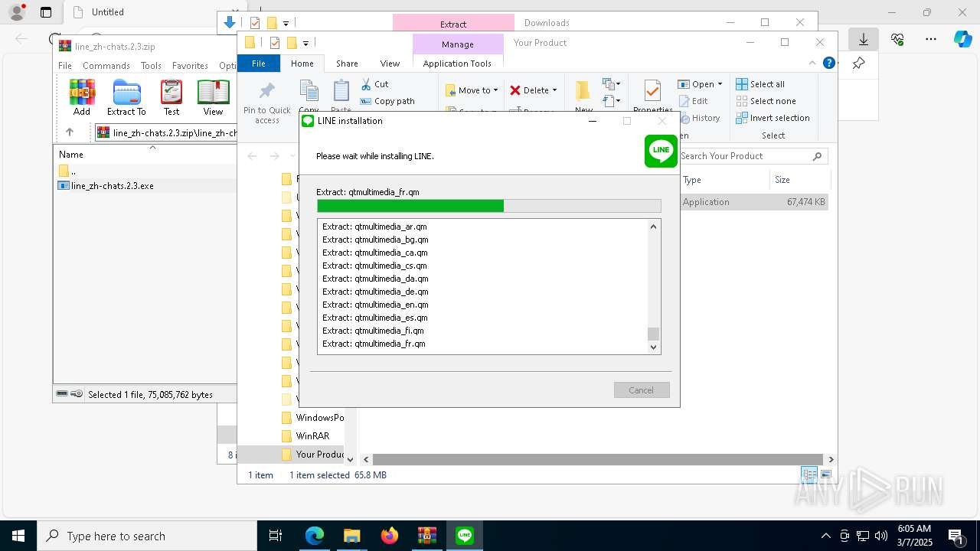Sort by the Size column header
Image resolution: width=980 pixels, height=551 pixels.
tap(799, 180)
